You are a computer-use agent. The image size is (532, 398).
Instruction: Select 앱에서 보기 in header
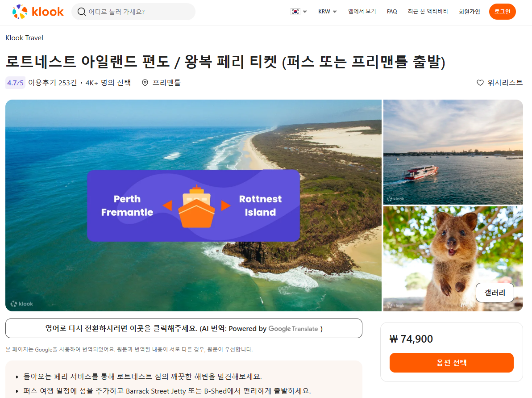362,12
